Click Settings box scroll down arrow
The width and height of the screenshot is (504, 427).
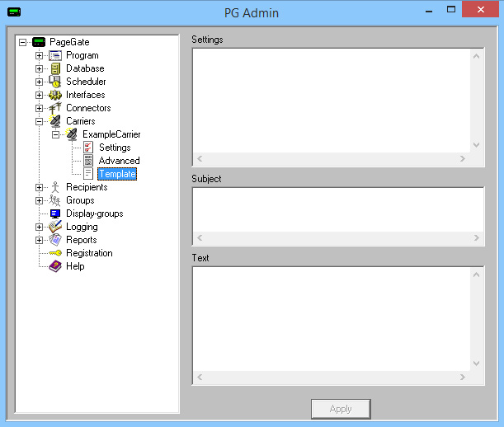476,145
